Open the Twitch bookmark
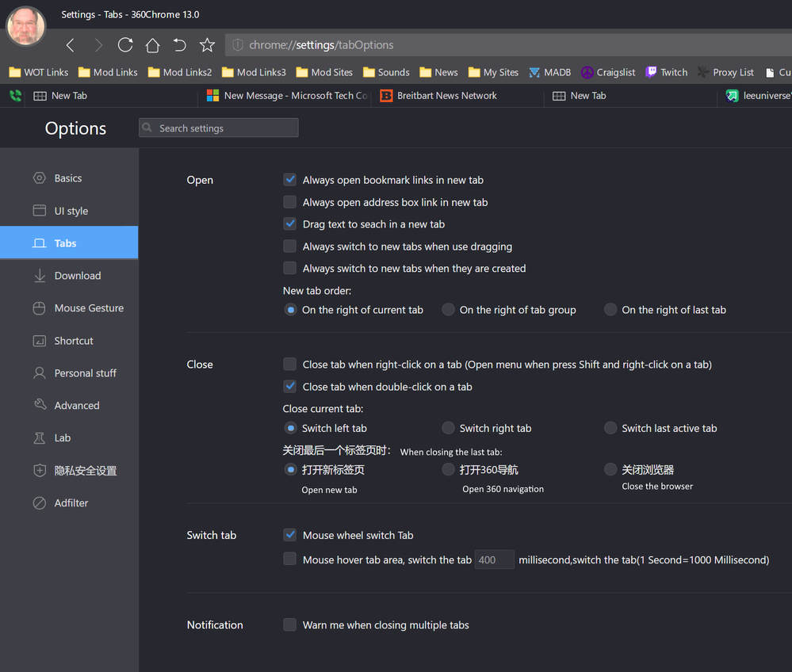 pos(667,72)
